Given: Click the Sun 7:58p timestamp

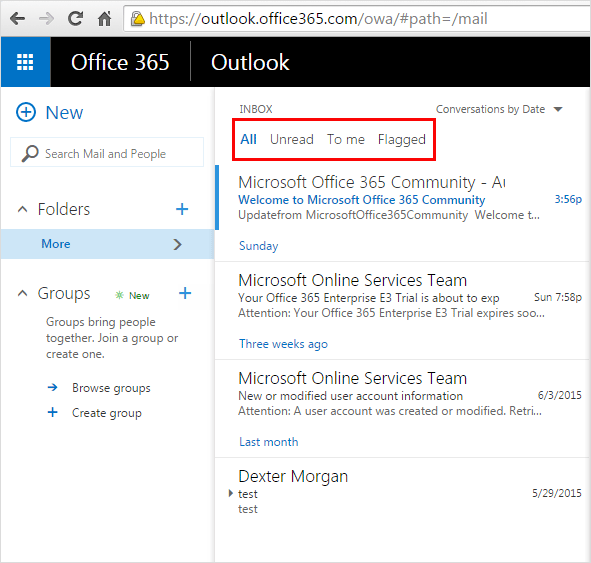Looking at the screenshot, I should click(558, 297).
